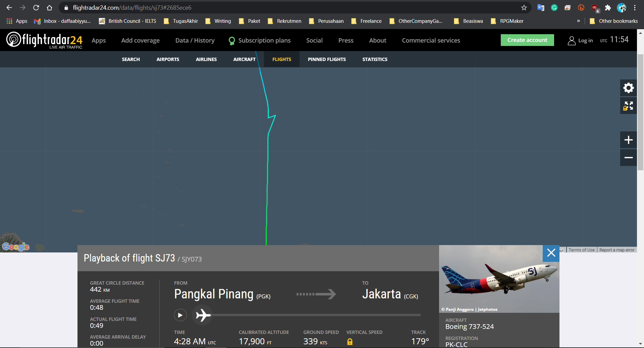Image resolution: width=644 pixels, height=348 pixels.
Task: Go back with browser back arrow
Action: [x=9, y=7]
